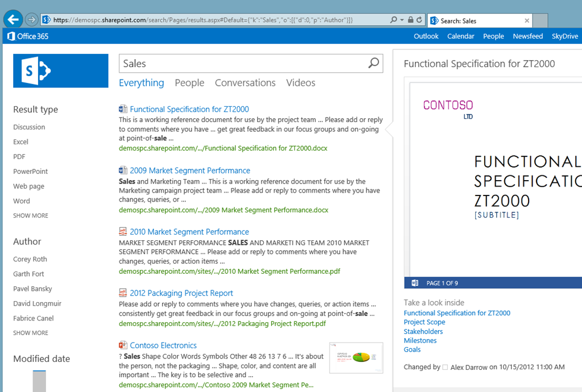Open the 2009 Market Segment Performance.docx URL
This screenshot has height=392, width=582.
click(223, 210)
